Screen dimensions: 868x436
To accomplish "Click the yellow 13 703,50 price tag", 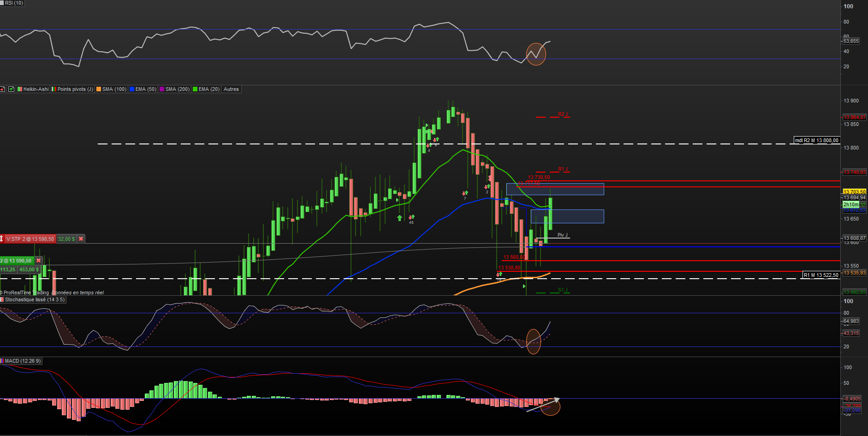I will click(855, 191).
